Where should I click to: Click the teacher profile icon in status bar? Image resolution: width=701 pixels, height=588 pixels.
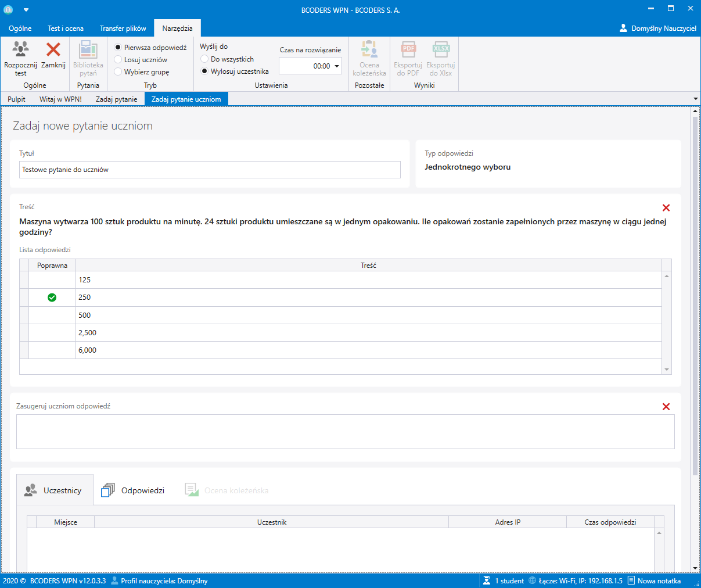point(114,580)
